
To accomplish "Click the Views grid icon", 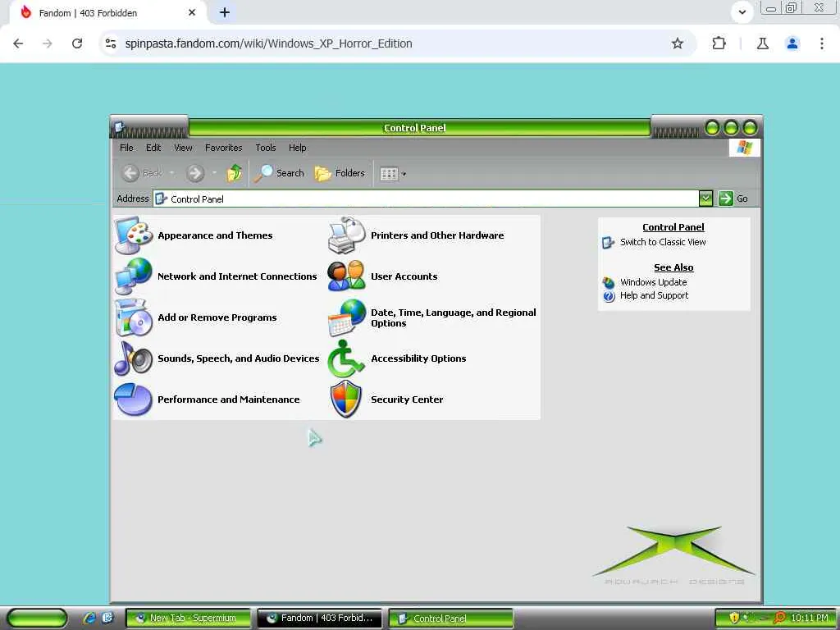I will pyautogui.click(x=389, y=174).
